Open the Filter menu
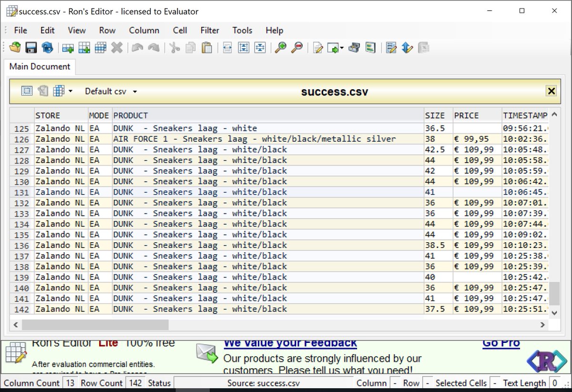572x392 pixels. [210, 30]
